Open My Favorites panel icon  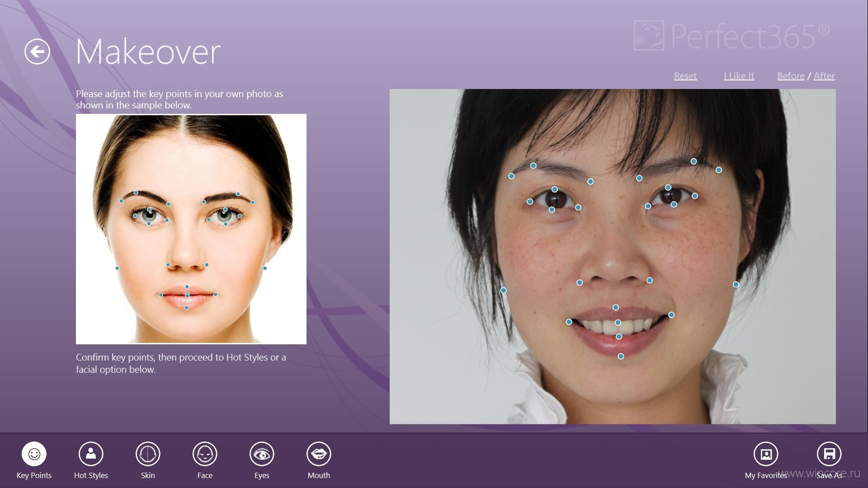pos(765,454)
